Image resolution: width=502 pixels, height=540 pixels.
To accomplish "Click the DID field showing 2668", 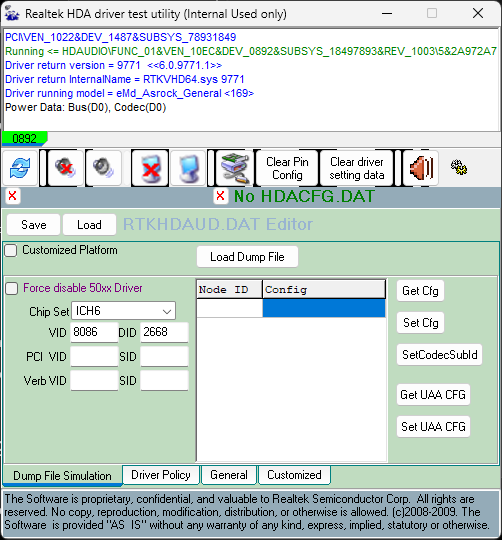I will pyautogui.click(x=164, y=332).
